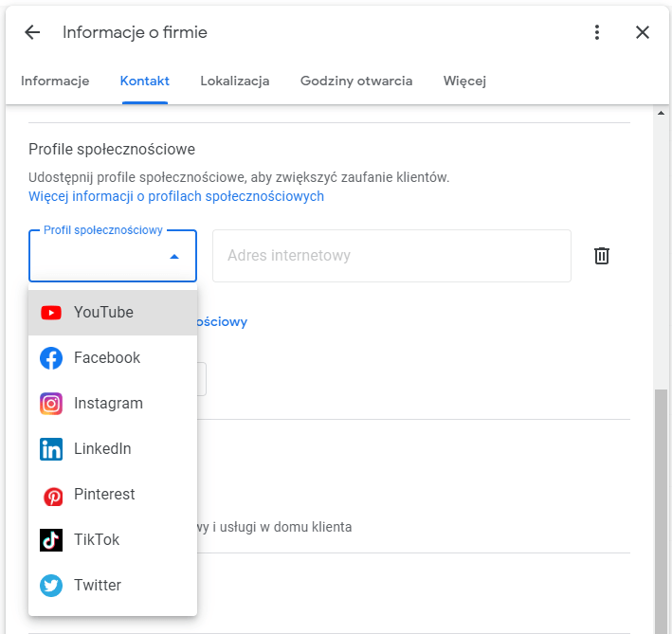Pick Pinterest from the dropdown list

click(x=113, y=494)
